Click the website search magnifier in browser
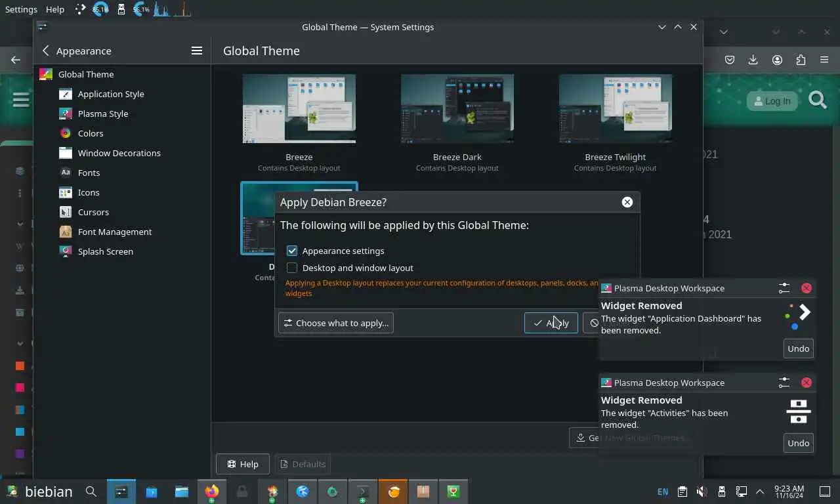This screenshot has height=504, width=840. pos(818,100)
